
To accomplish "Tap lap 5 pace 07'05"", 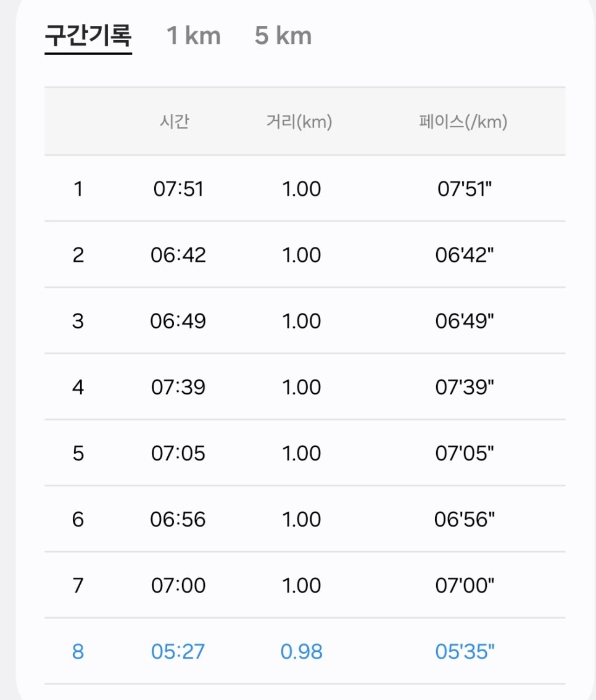I will (465, 453).
